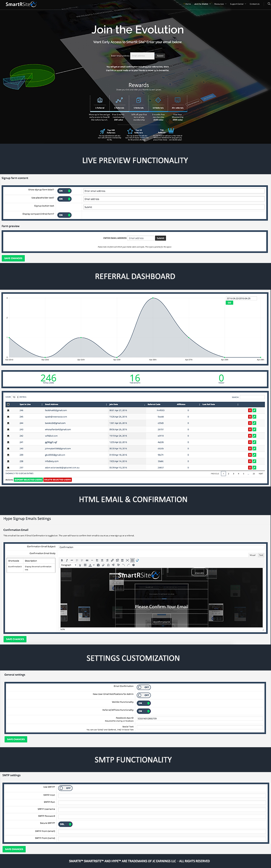Screen dimensions: 271x868
Task: Click NEXT in table pagination
Action: pos(261,474)
